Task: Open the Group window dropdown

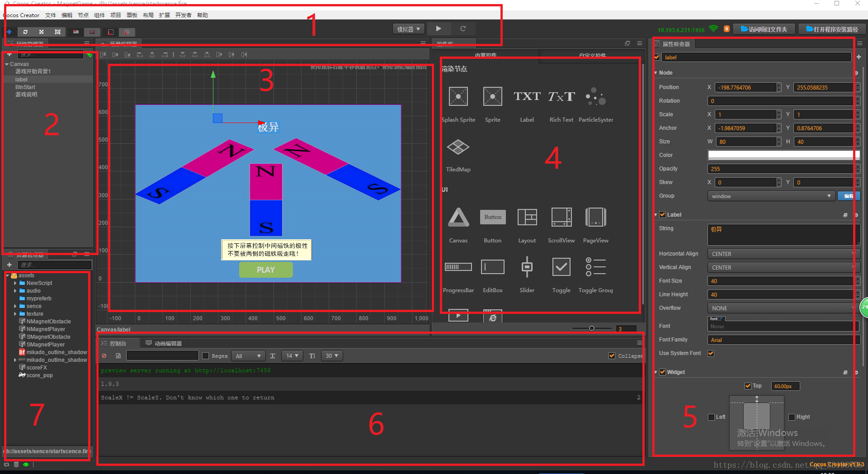Action: pos(771,196)
